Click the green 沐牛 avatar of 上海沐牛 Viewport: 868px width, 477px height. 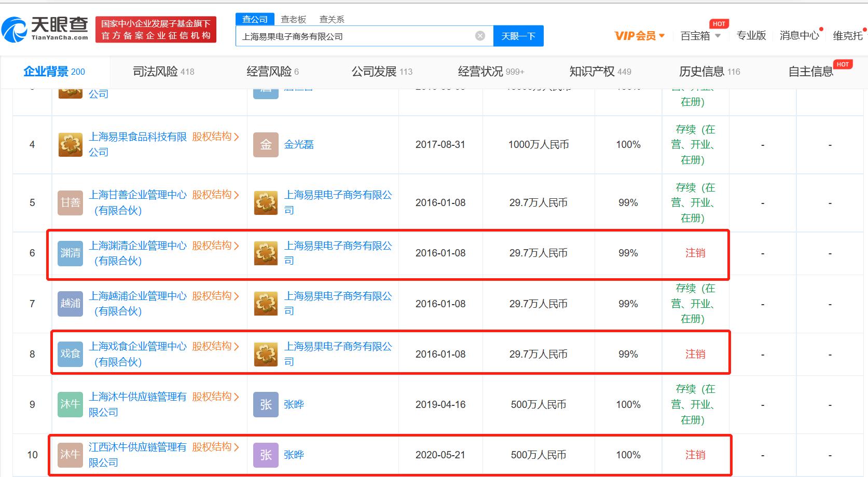pyautogui.click(x=70, y=405)
